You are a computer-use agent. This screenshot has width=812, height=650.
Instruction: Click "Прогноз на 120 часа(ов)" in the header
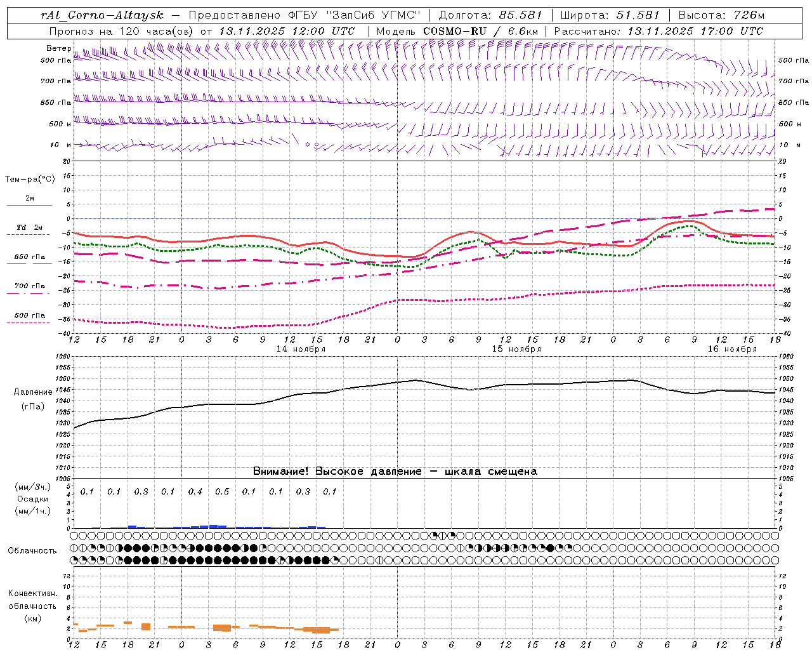coord(122,30)
